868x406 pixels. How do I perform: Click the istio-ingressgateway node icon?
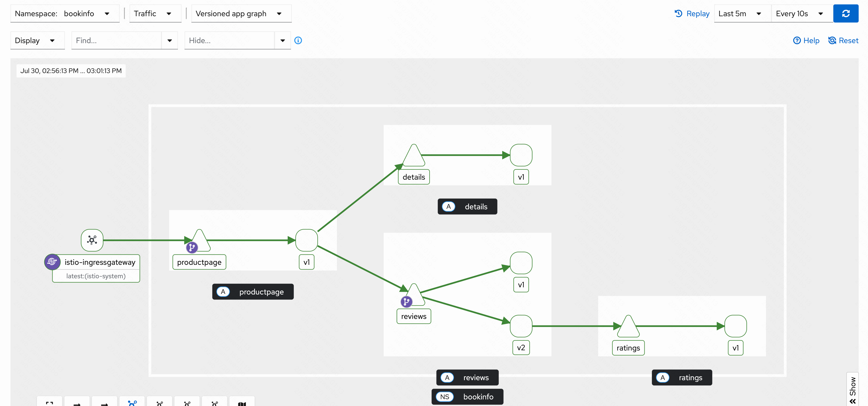point(92,240)
